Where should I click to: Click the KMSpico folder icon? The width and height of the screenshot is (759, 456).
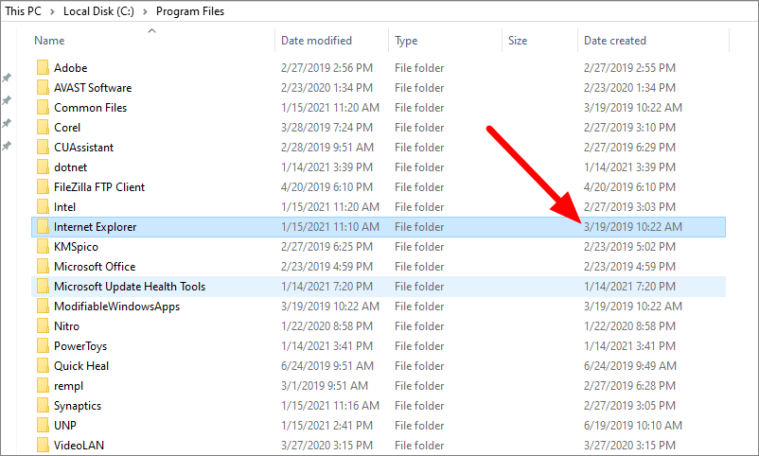[43, 246]
